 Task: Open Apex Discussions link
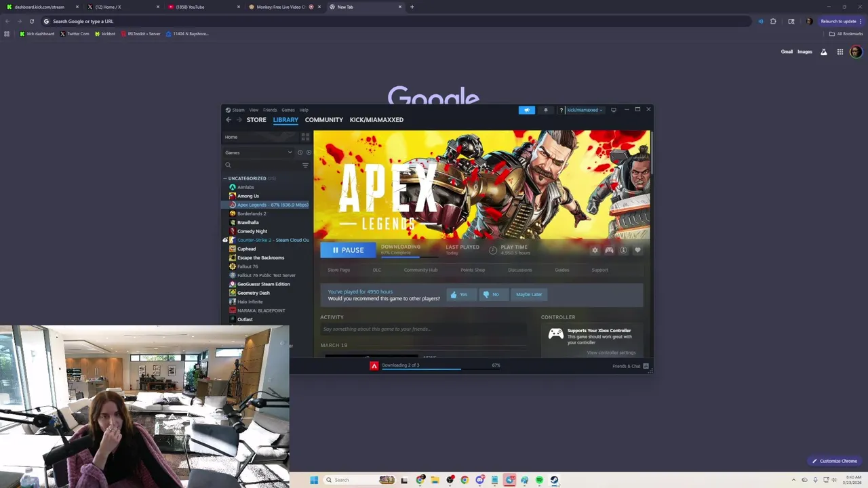520,270
